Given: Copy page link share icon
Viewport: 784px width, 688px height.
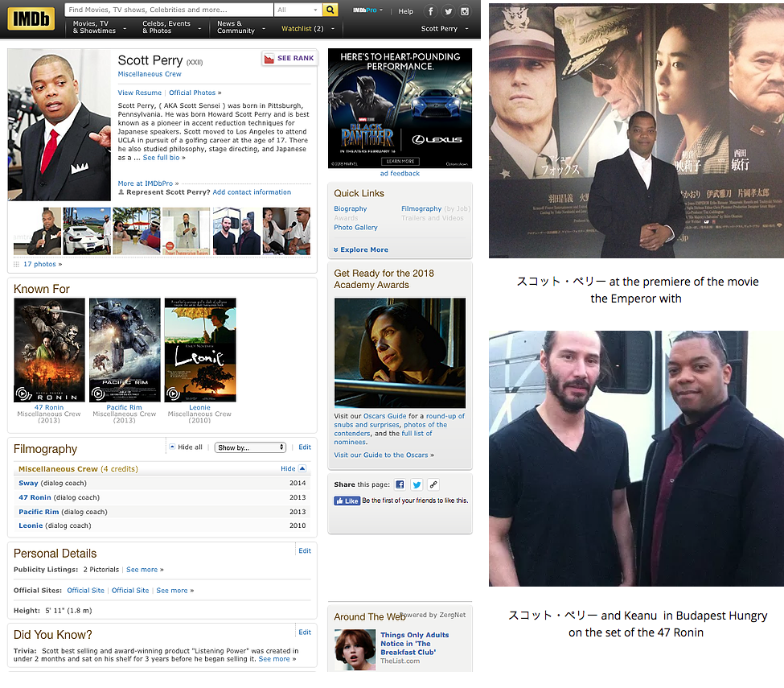Looking at the screenshot, I should (433, 484).
